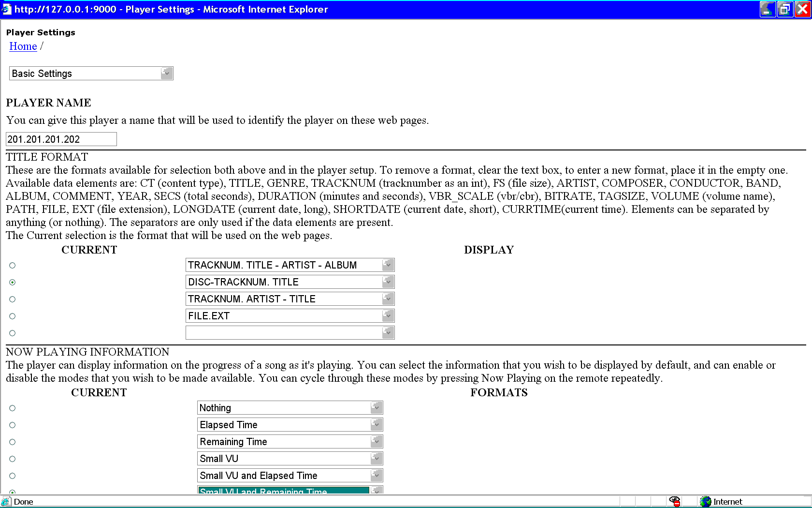This screenshot has height=508, width=812.
Task: Click the privacy report eye icon in status bar
Action: 675,501
